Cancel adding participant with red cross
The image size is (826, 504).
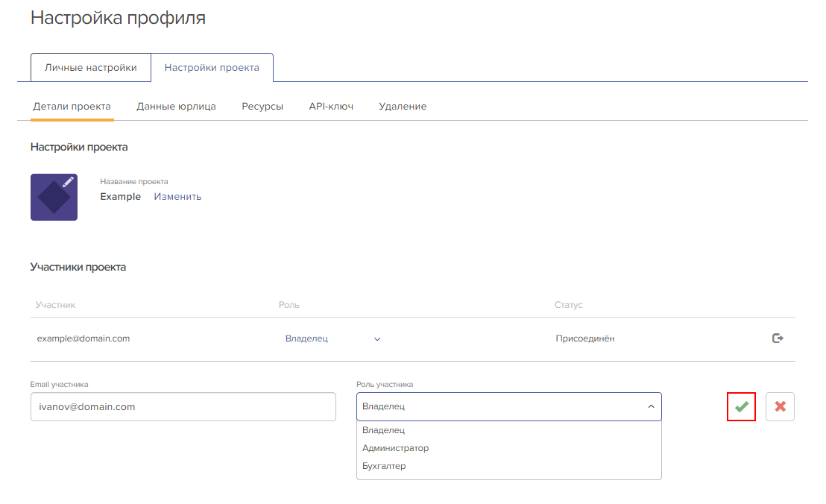click(781, 406)
